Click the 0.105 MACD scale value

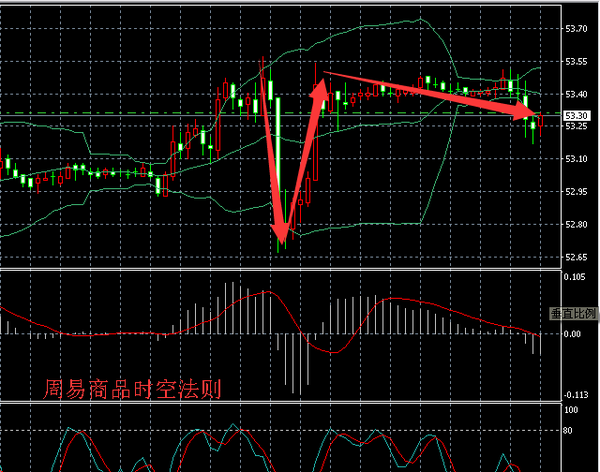[575, 277]
